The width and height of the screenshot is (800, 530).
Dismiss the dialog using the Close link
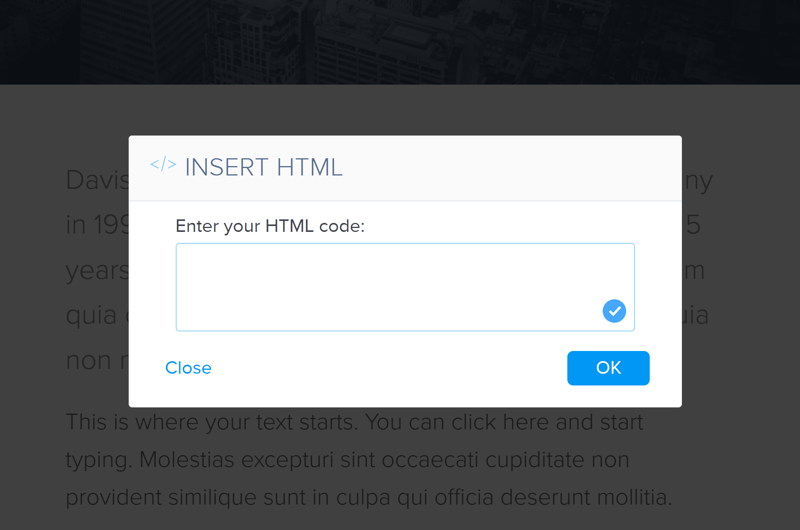coord(188,368)
